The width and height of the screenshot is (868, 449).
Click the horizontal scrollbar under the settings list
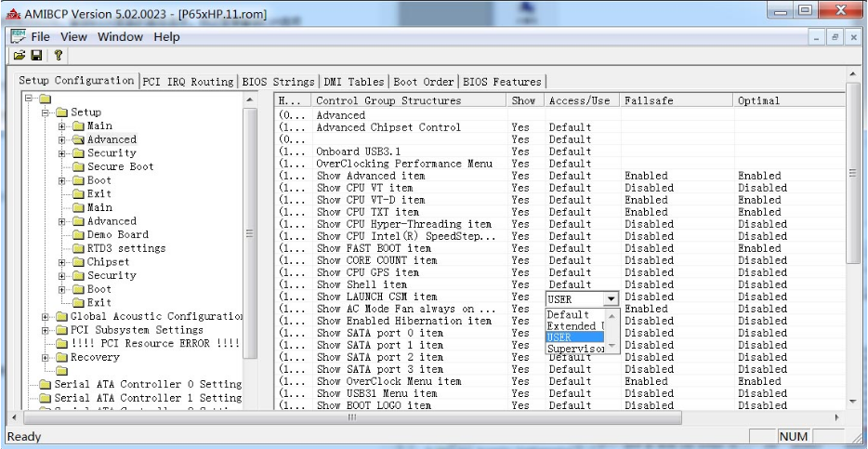click(x=558, y=416)
